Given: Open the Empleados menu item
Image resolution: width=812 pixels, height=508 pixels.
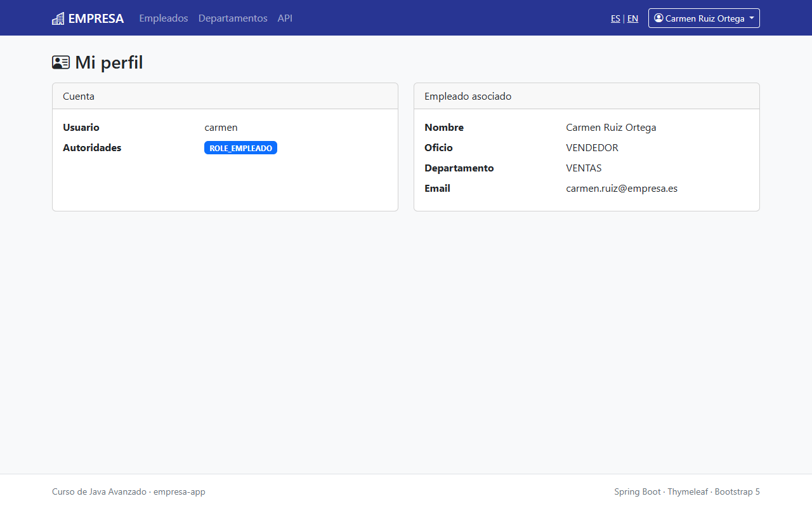Looking at the screenshot, I should coord(164,18).
